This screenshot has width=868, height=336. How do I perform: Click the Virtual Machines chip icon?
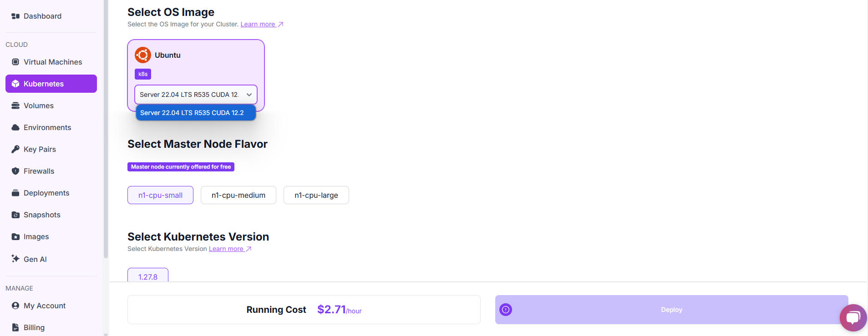[x=15, y=62]
